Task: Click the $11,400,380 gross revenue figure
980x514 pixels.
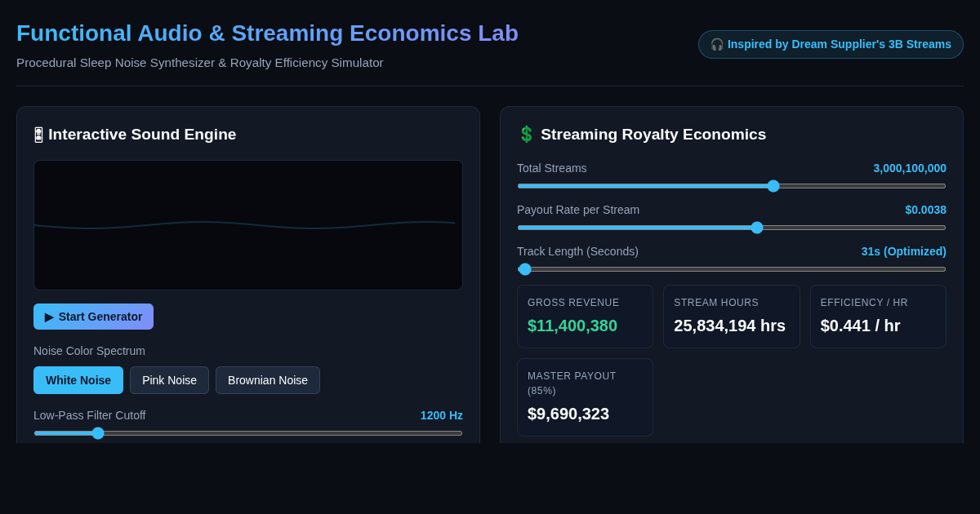Action: pyautogui.click(x=572, y=326)
